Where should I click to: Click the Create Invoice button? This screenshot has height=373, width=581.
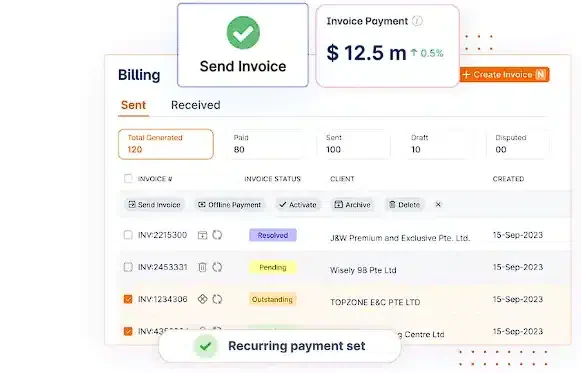pos(504,74)
